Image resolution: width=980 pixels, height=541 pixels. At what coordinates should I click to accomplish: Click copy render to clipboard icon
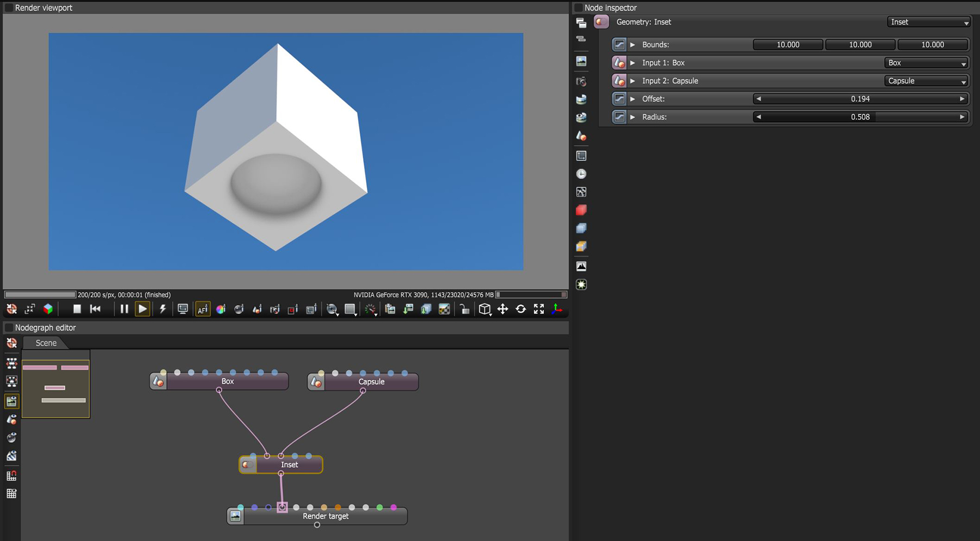[x=390, y=309]
